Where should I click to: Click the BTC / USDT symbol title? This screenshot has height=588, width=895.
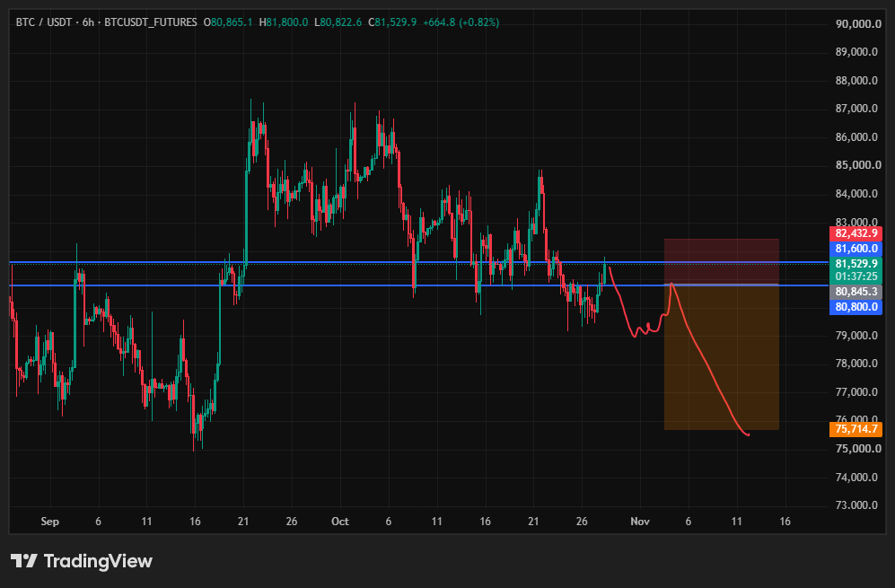click(x=44, y=22)
